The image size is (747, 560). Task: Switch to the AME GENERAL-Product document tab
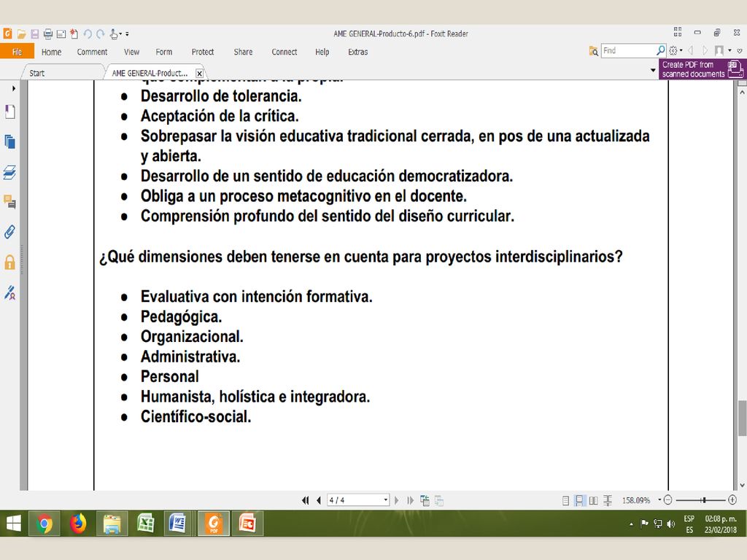tap(150, 73)
